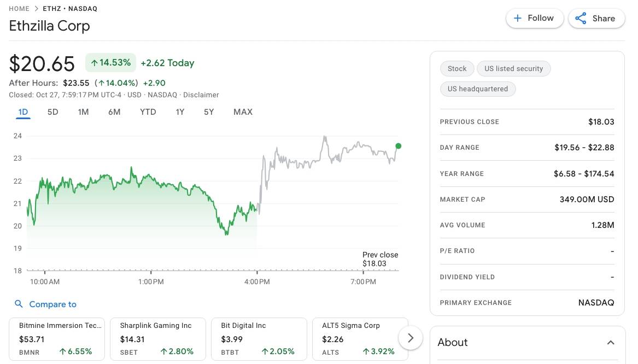Collapse the About section chevron

click(611, 343)
